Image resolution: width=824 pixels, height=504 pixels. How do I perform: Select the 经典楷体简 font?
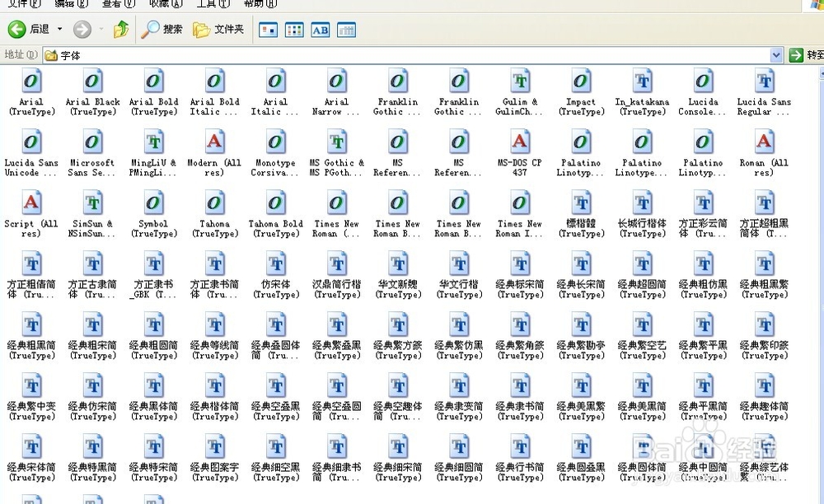[x=214, y=397]
